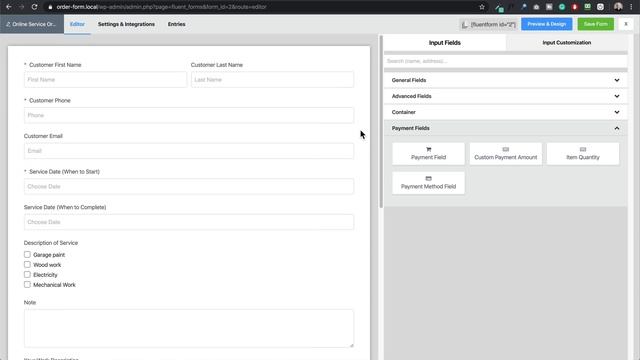Click the edit pencil beside form title
This screenshot has width=640, height=360.
[8, 24]
